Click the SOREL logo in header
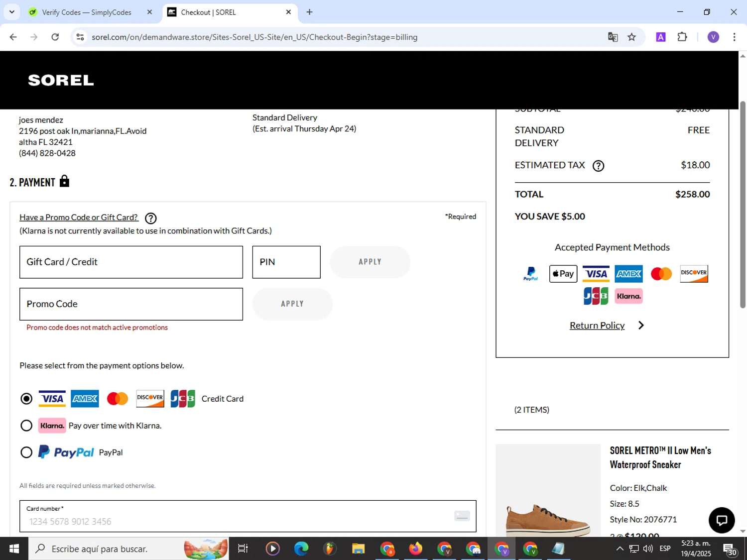Screen dimensions: 747x560 click(x=61, y=80)
